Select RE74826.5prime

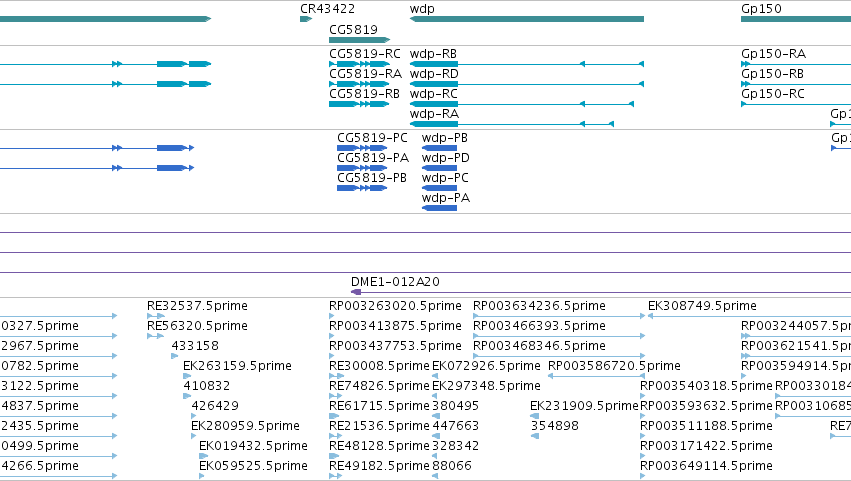(379, 386)
